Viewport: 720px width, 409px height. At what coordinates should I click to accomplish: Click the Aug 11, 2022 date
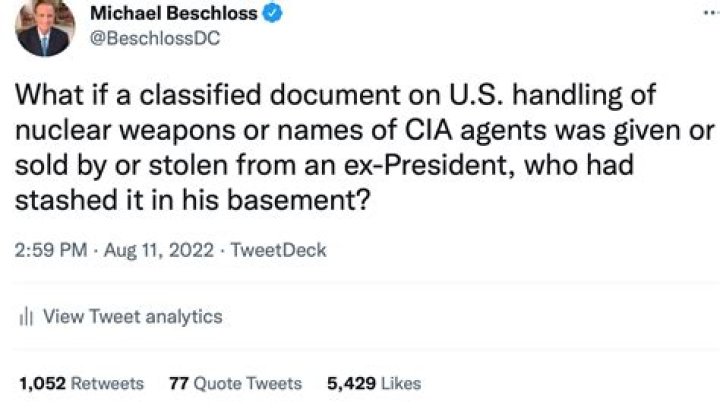coord(158,250)
